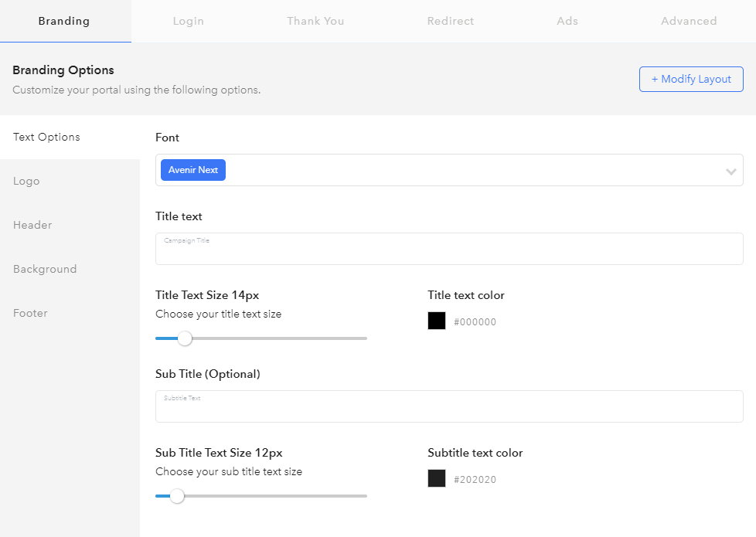Go to the Redirect tab
756x537 pixels.
pos(451,21)
